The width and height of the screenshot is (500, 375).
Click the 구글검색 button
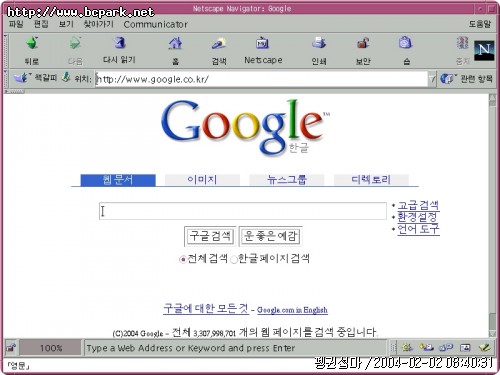click(210, 236)
